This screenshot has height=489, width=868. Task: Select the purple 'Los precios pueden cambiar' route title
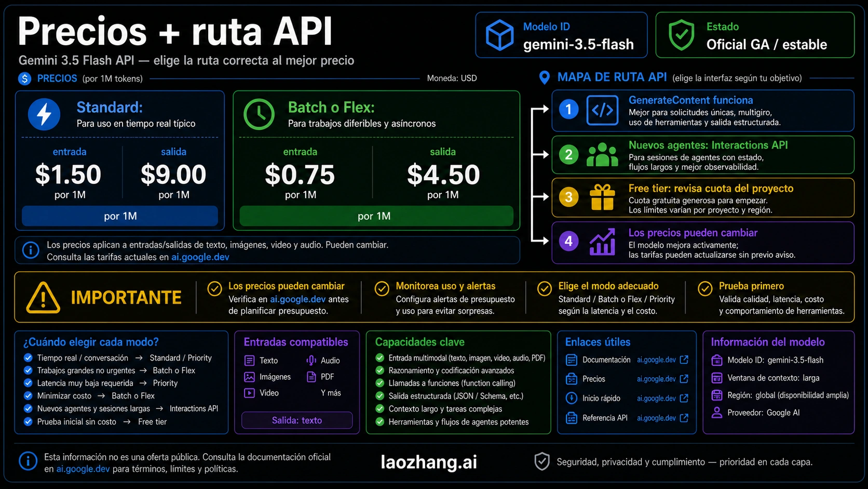[x=693, y=233]
